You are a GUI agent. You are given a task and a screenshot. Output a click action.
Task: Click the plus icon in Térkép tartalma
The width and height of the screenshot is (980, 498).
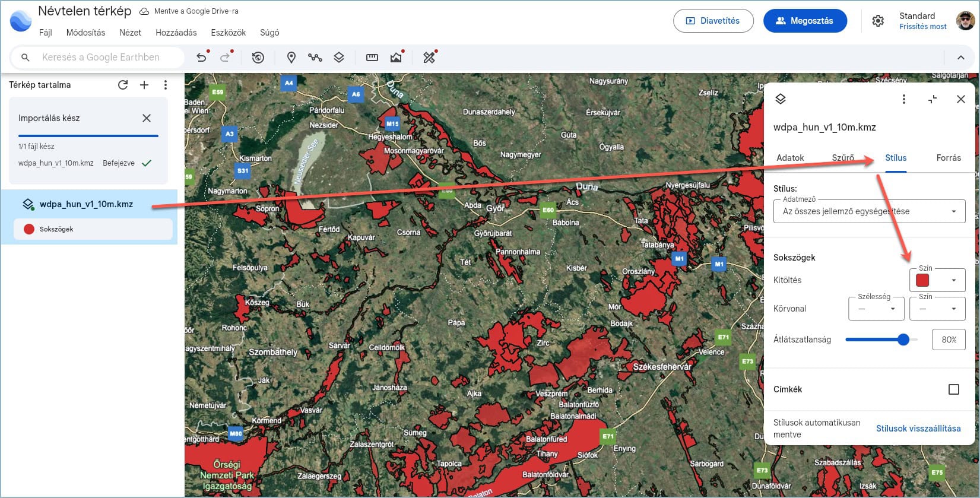click(x=144, y=85)
